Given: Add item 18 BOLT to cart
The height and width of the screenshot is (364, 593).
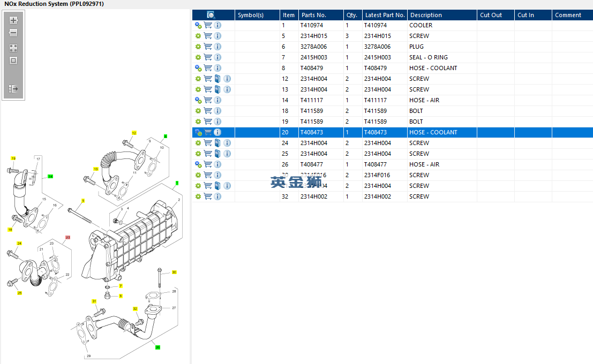Looking at the screenshot, I should (x=208, y=111).
